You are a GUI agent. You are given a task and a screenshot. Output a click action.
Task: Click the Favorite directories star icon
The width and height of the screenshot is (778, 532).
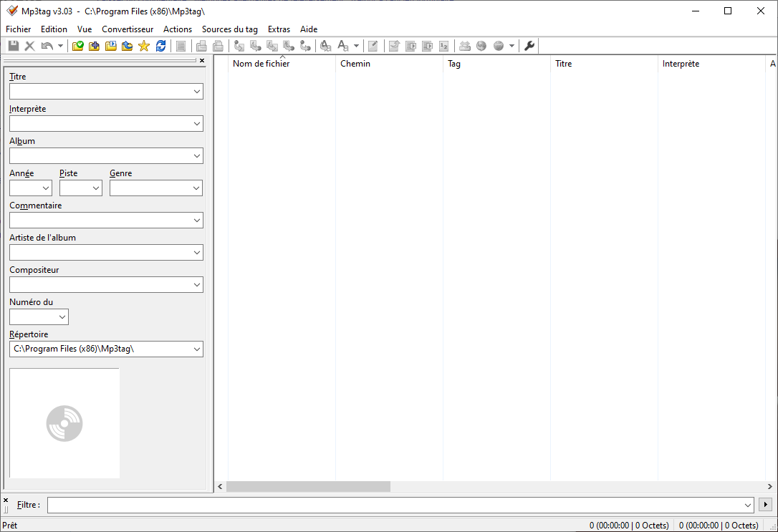pyautogui.click(x=144, y=46)
